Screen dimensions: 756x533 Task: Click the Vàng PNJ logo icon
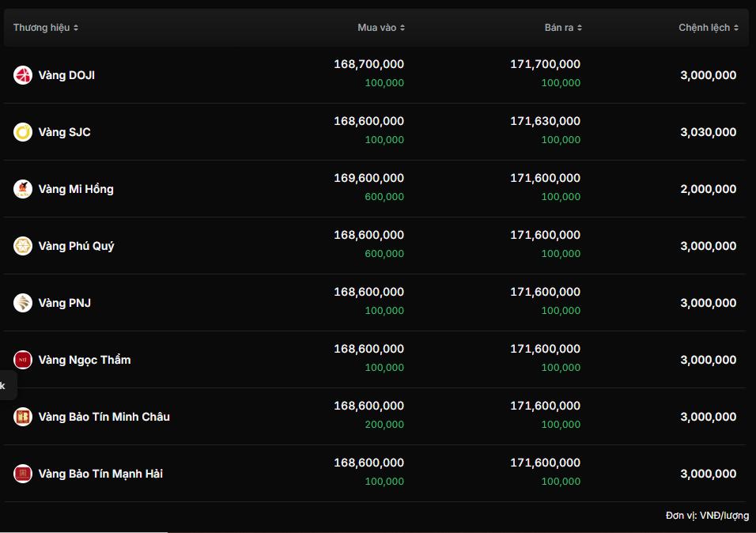click(23, 303)
